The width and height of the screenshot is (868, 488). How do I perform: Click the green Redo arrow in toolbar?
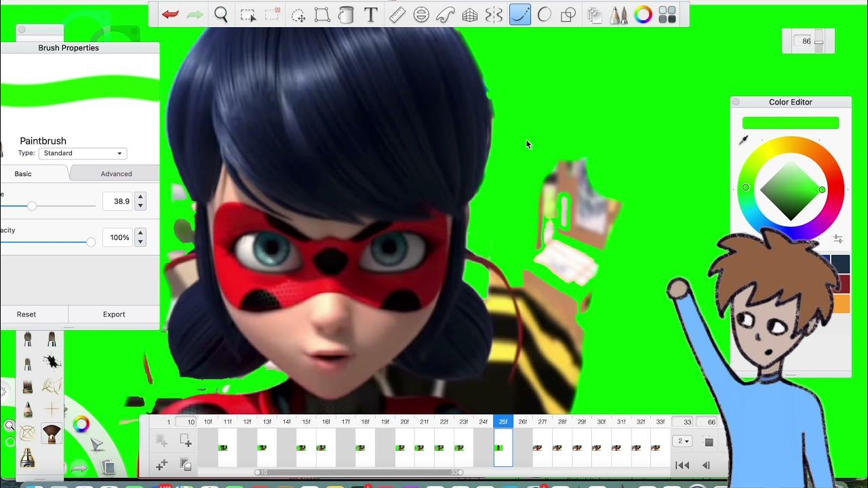[x=195, y=14]
